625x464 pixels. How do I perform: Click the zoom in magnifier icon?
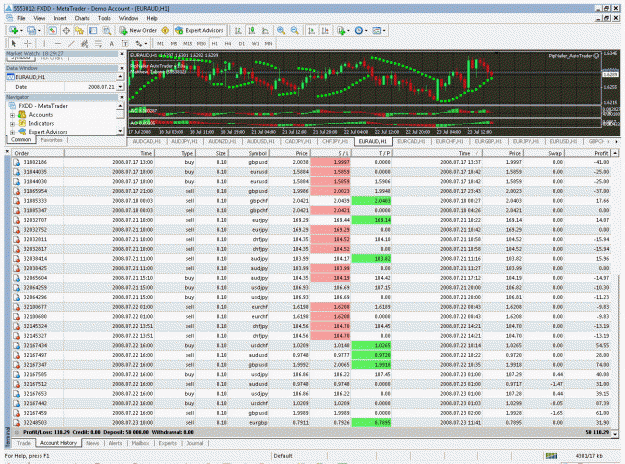pos(281,30)
